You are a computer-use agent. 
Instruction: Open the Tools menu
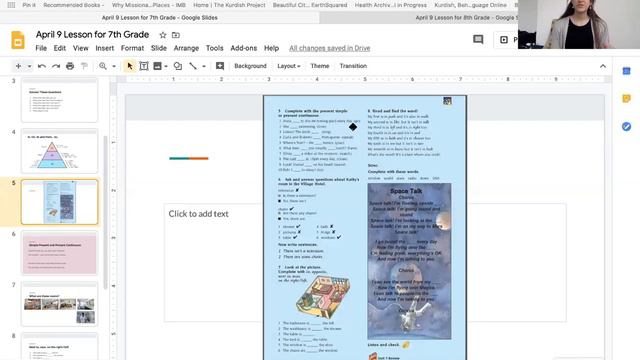click(214, 48)
